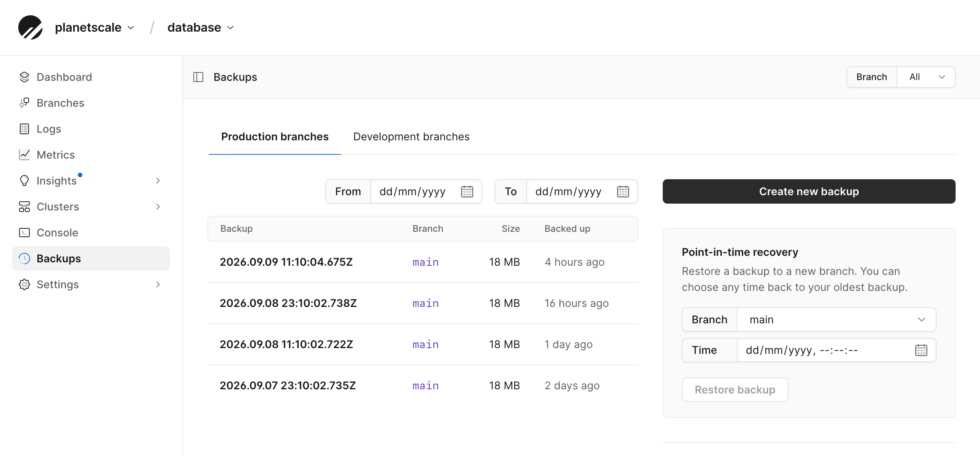Click the Restore backup button
Image resolution: width=980 pixels, height=456 pixels.
click(x=735, y=390)
